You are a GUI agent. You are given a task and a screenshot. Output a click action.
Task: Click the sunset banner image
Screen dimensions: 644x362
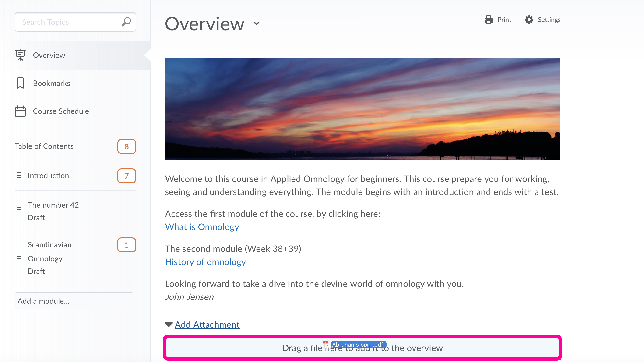362,109
